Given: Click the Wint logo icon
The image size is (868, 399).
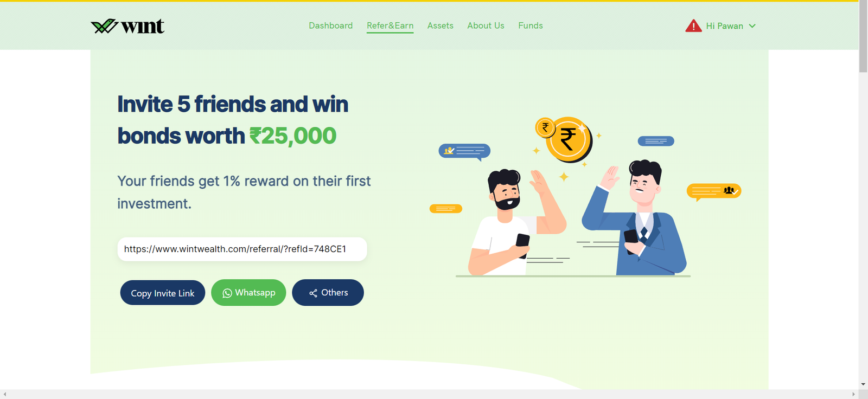Looking at the screenshot, I should (104, 26).
